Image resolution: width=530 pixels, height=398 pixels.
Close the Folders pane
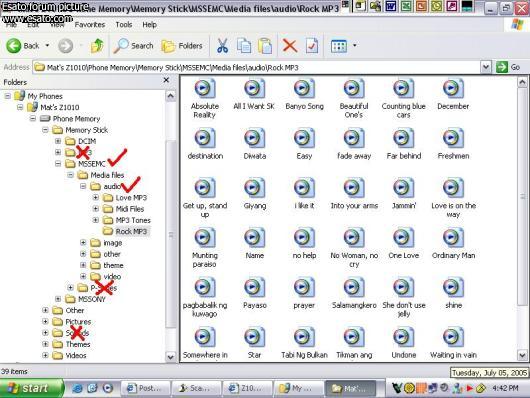click(x=166, y=80)
